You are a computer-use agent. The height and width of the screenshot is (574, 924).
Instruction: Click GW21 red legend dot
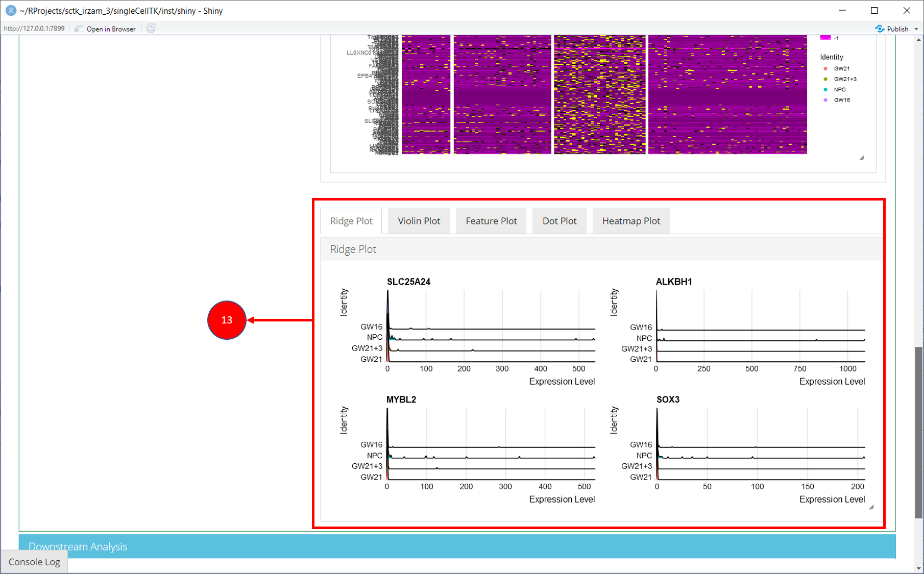point(825,68)
